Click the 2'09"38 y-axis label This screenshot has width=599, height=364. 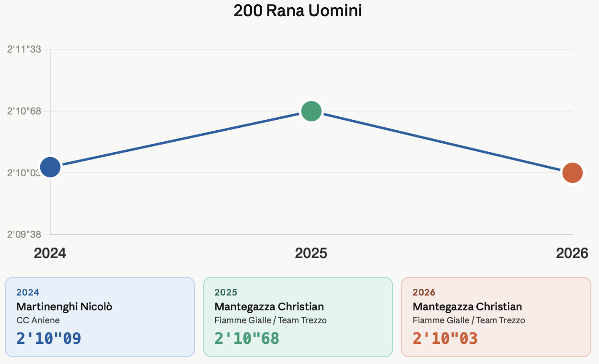coord(23,234)
